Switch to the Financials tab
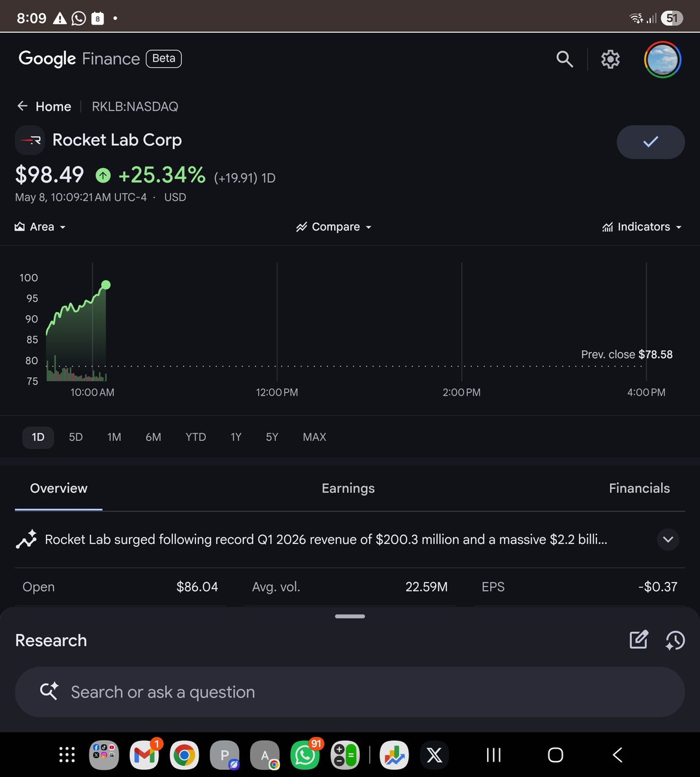This screenshot has width=700, height=777. [x=639, y=488]
